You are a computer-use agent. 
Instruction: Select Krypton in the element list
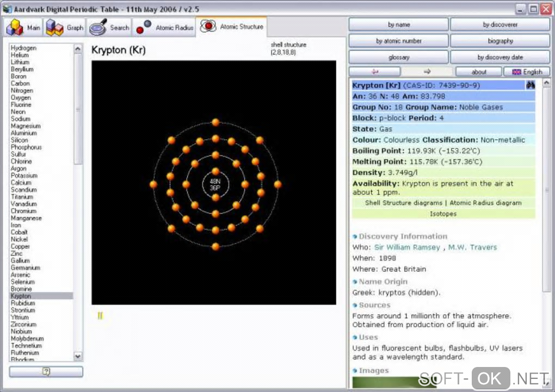pos(41,296)
